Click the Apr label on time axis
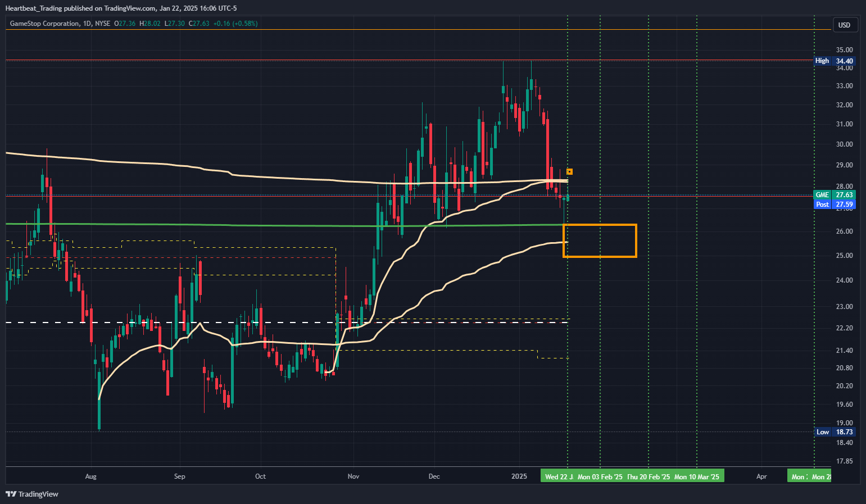This screenshot has height=504, width=866. point(761,476)
